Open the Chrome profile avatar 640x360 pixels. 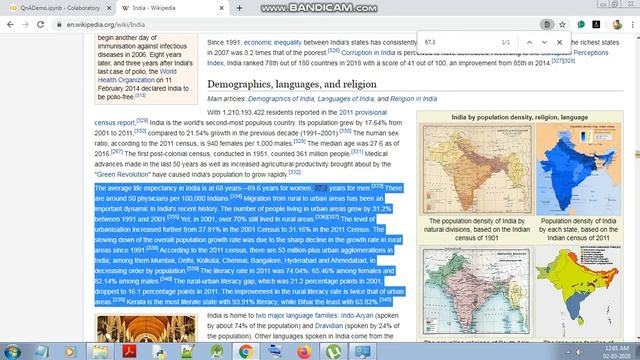click(617, 24)
